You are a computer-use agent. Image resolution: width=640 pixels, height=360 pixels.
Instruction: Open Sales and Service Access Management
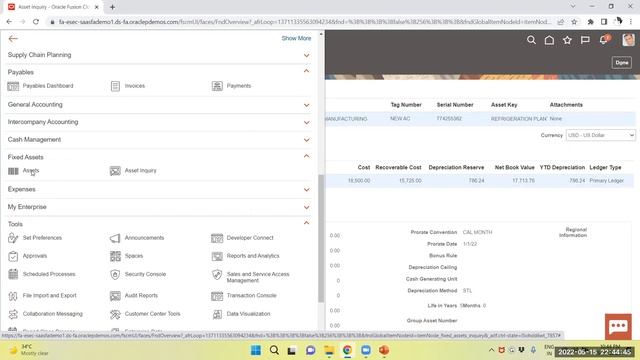click(x=258, y=277)
